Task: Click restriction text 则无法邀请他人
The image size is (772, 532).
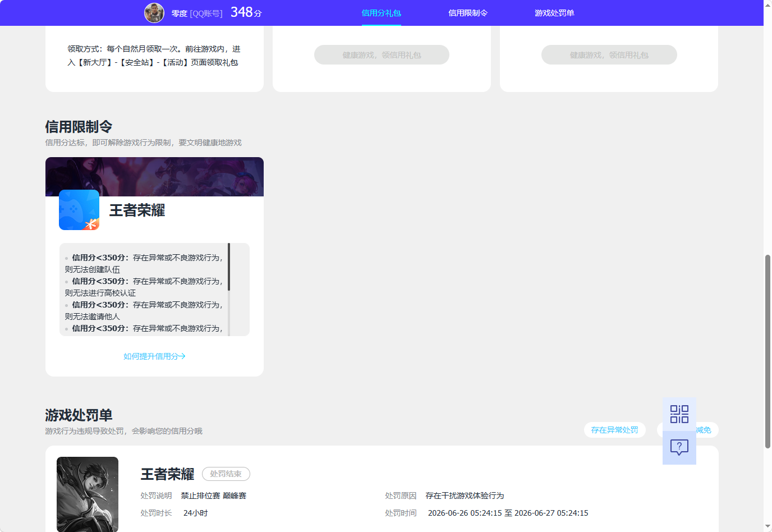Action: [93, 317]
